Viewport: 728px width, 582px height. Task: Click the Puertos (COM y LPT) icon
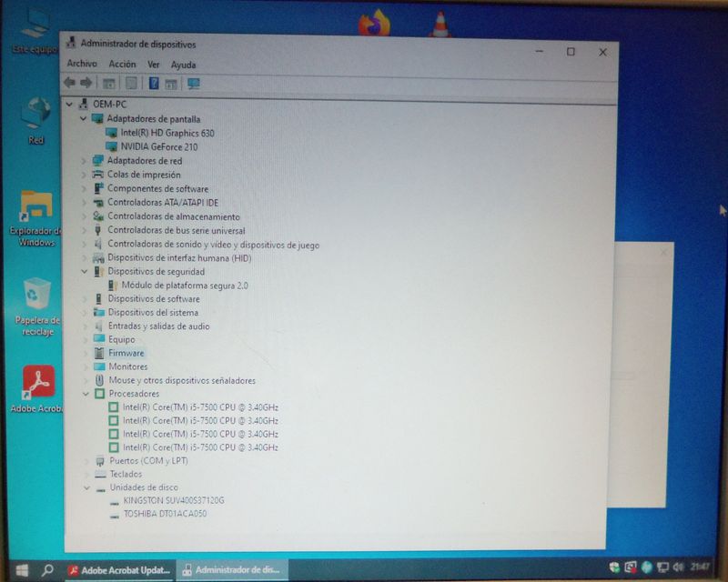point(100,461)
